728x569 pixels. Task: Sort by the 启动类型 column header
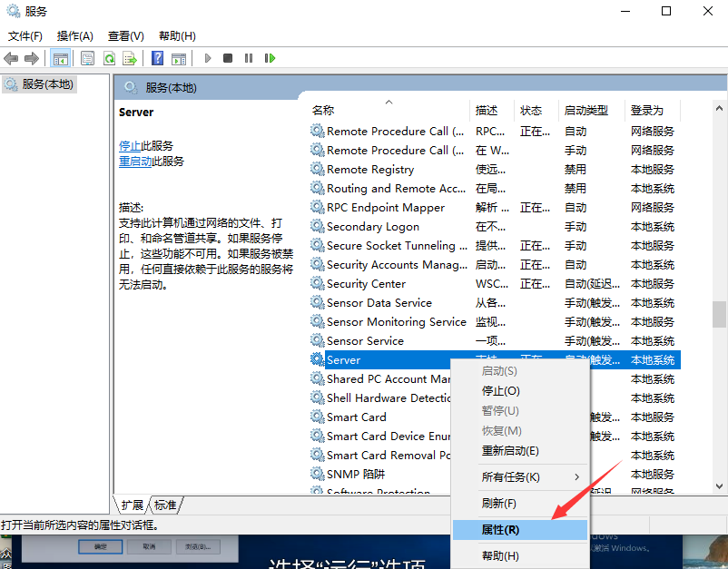click(585, 110)
